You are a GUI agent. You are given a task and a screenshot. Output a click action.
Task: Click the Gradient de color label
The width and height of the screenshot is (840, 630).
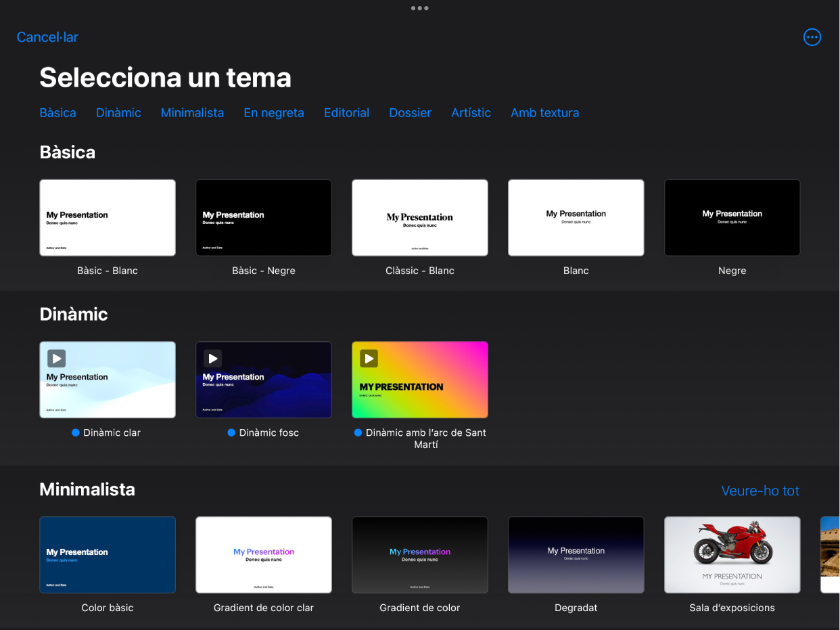(x=420, y=608)
